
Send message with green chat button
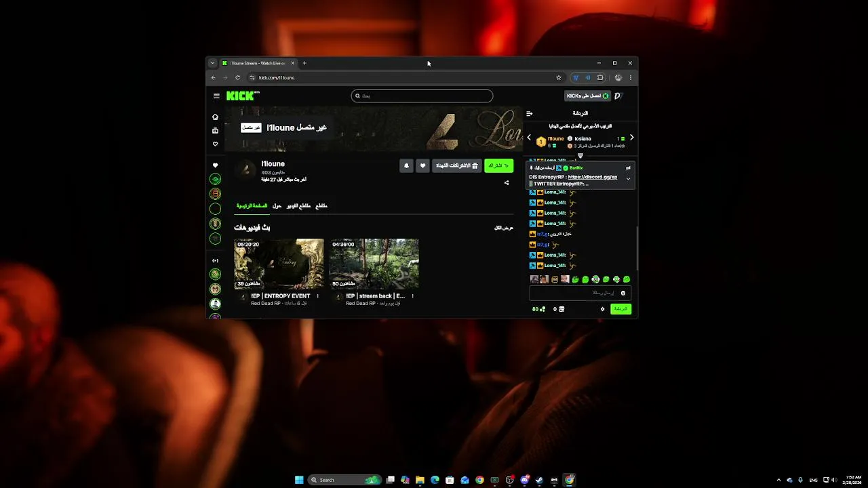pyautogui.click(x=620, y=309)
